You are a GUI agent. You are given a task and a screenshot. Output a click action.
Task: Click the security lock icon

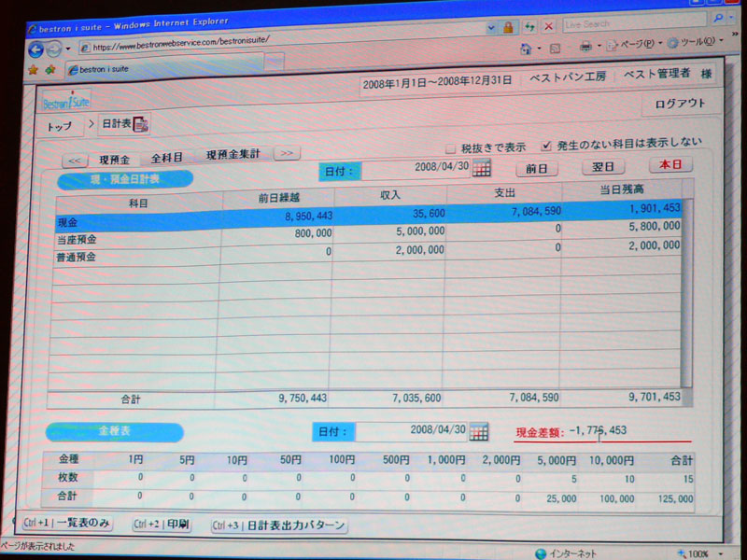(x=508, y=28)
